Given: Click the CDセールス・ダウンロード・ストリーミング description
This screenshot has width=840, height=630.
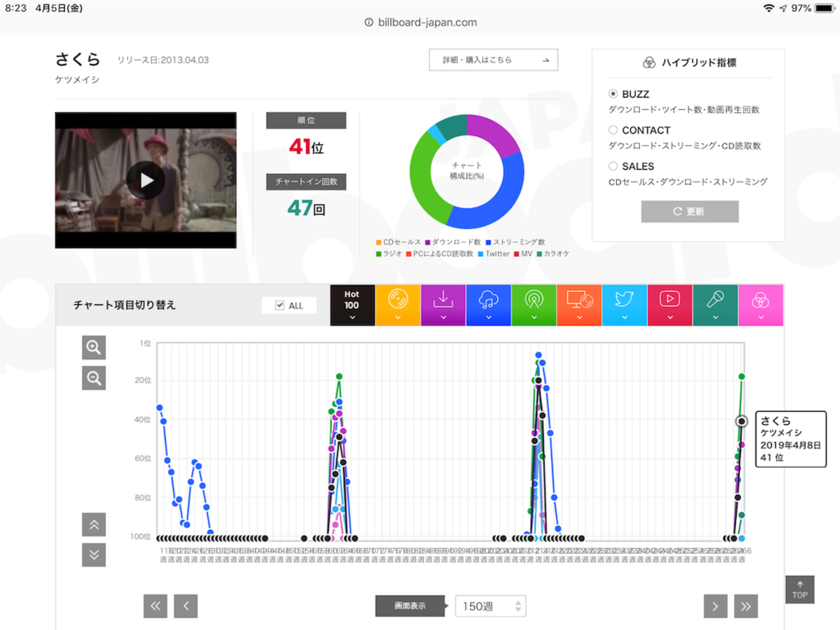Looking at the screenshot, I should pos(688,182).
